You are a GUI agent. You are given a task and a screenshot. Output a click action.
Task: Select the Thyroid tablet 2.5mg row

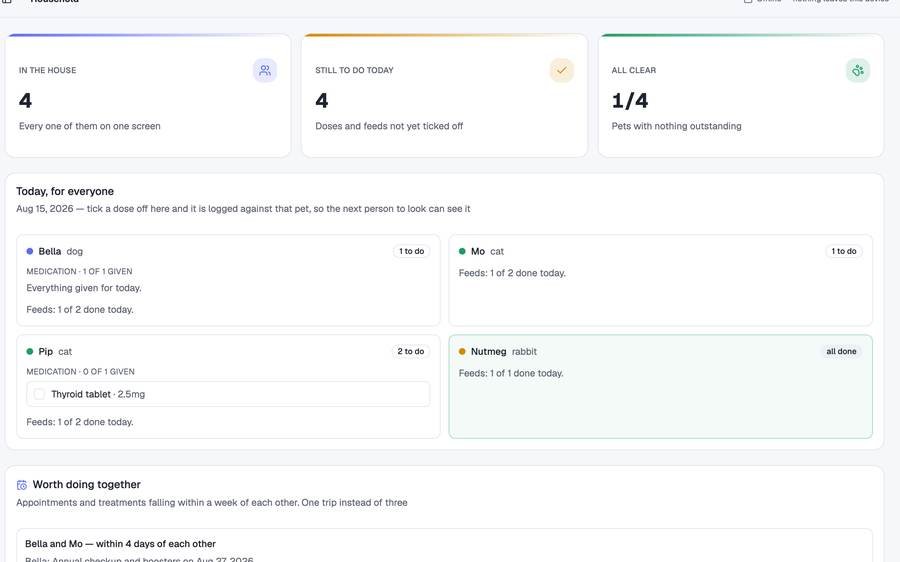point(228,394)
